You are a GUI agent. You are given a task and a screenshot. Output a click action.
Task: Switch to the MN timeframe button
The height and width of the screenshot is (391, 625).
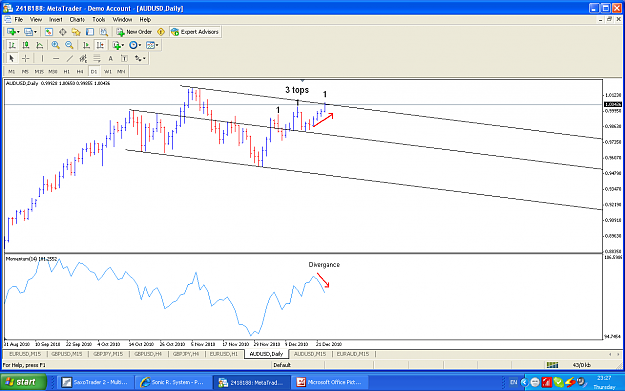point(121,72)
